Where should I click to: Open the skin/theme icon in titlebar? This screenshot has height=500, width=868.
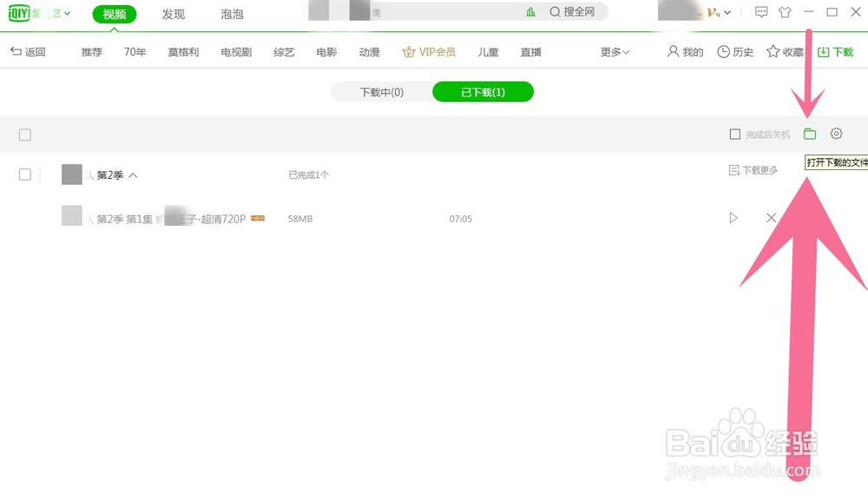pyautogui.click(x=786, y=12)
